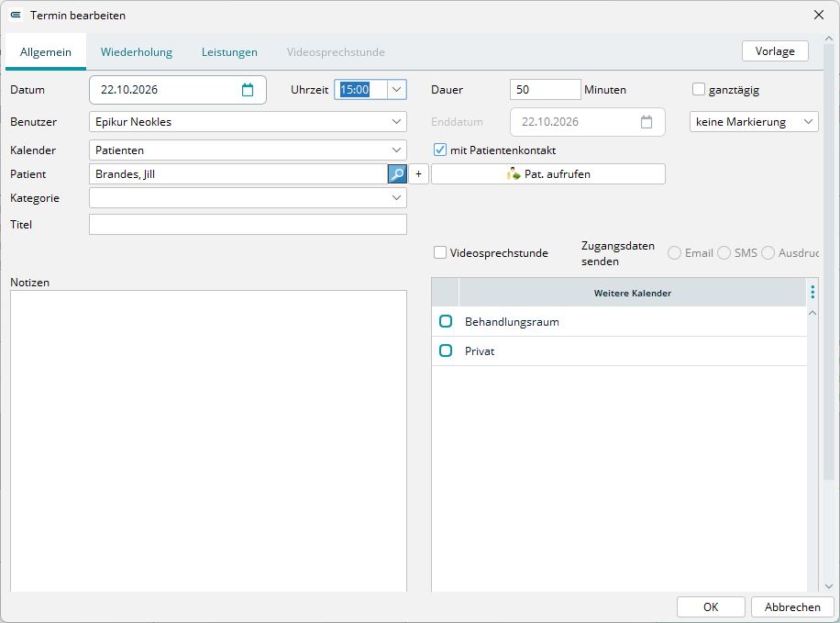
Task: Search patient with magnifier icon
Action: (397, 174)
